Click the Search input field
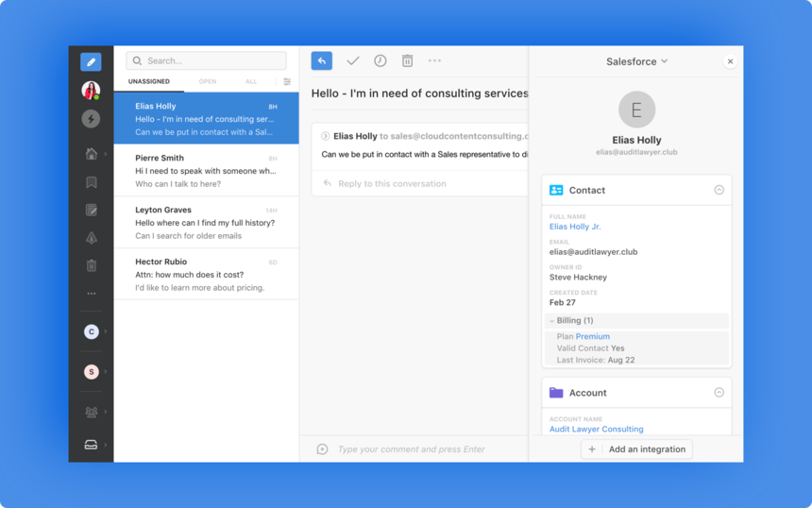 (x=206, y=60)
